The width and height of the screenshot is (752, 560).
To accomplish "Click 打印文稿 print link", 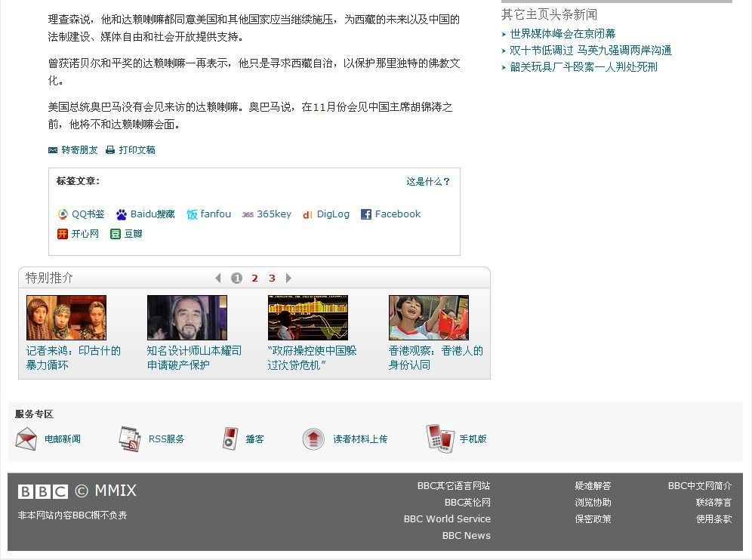I will (x=137, y=150).
